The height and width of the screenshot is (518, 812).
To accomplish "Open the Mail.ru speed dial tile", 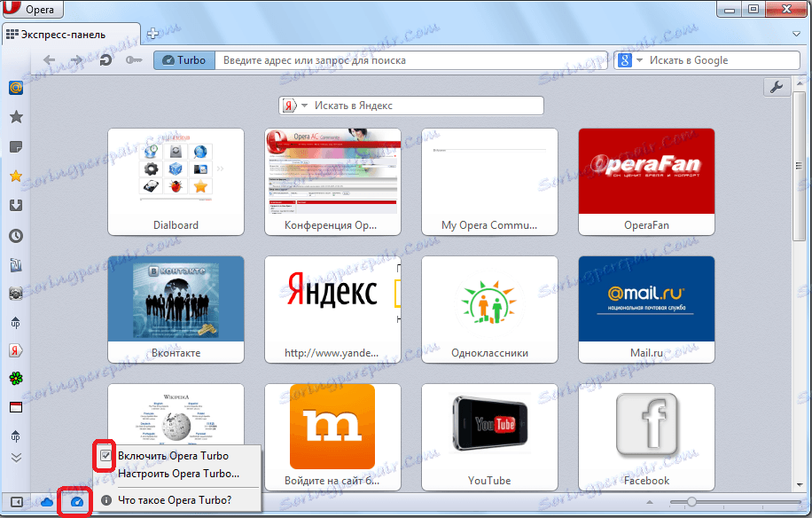I will pyautogui.click(x=647, y=310).
